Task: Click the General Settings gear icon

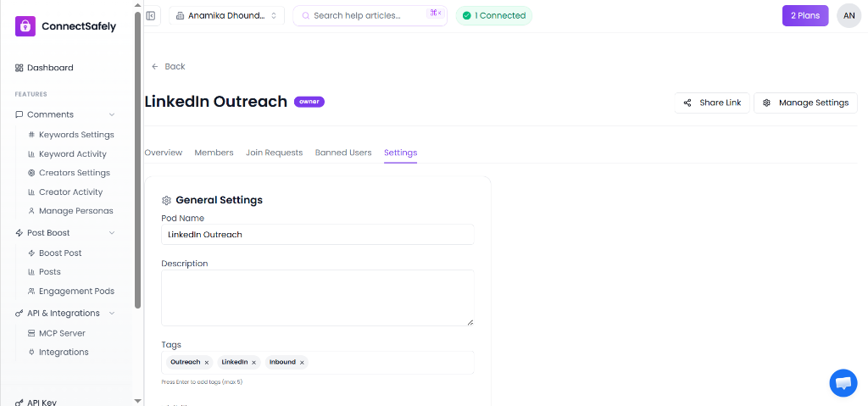Action: coord(166,200)
